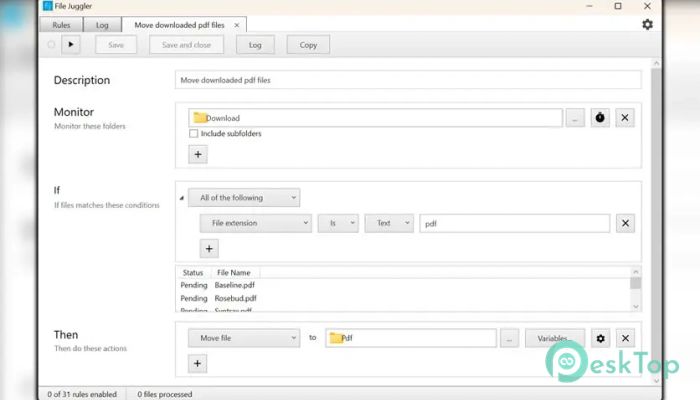Image resolution: width=700 pixels, height=400 pixels.
Task: Click main panel vertical scrollbar
Action: click(x=656, y=221)
